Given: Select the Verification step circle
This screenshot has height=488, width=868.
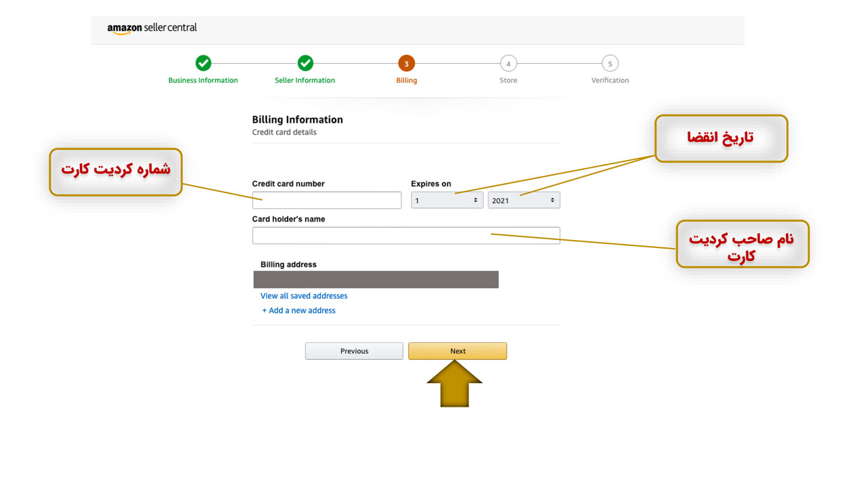Looking at the screenshot, I should (610, 64).
